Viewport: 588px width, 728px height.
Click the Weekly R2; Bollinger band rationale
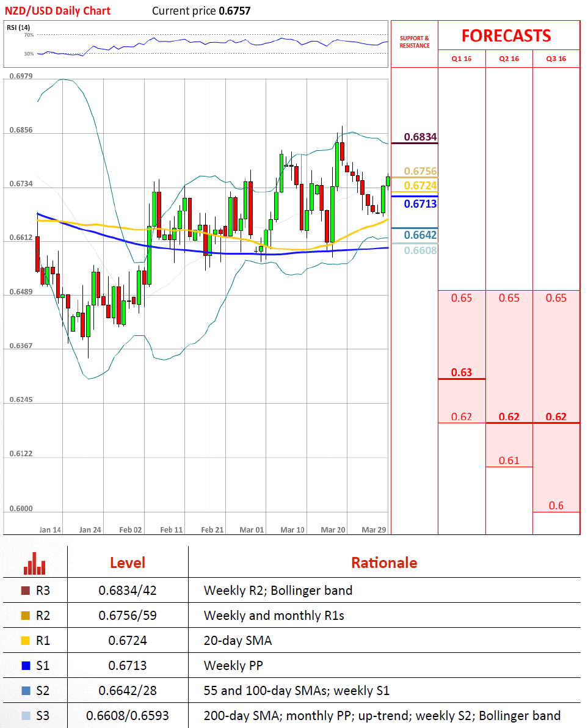pos(278,591)
